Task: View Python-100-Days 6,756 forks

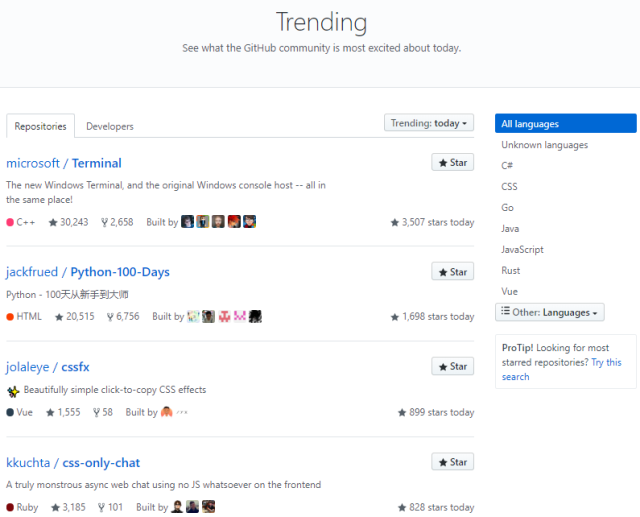Action: 123,316
